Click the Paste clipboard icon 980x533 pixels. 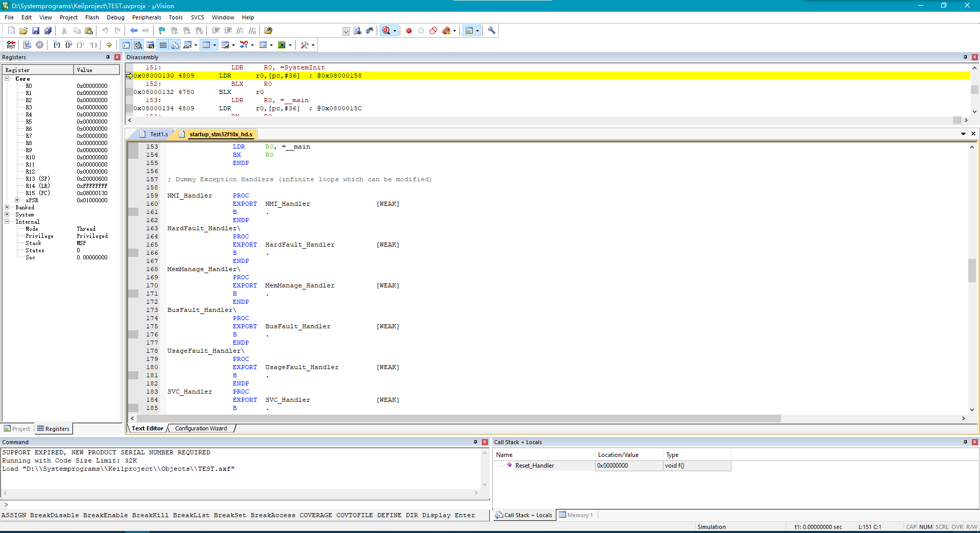click(89, 31)
